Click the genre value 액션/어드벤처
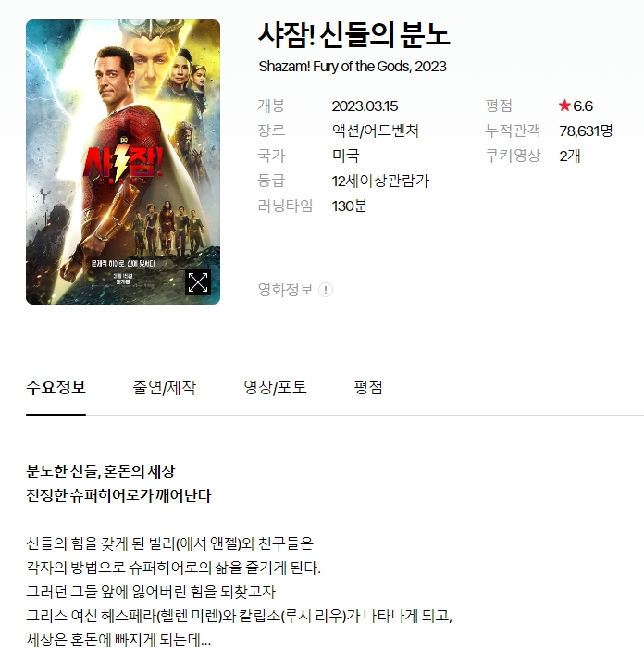The width and height of the screenshot is (644, 662). 375,131
